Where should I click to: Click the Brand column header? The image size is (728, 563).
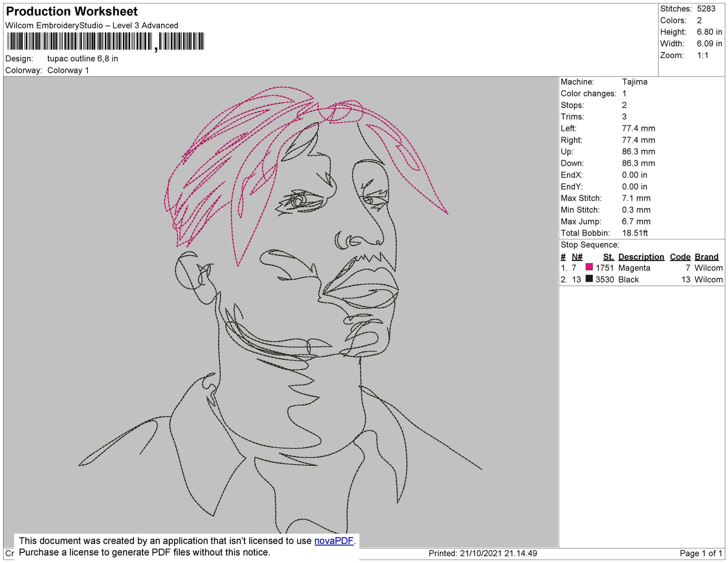(x=706, y=257)
